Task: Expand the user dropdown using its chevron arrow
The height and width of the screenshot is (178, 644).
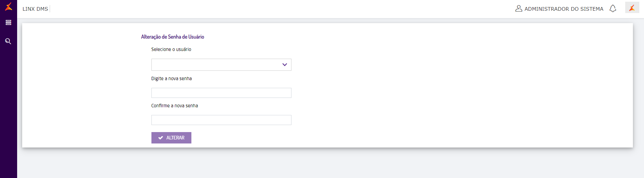Action: [x=285, y=65]
